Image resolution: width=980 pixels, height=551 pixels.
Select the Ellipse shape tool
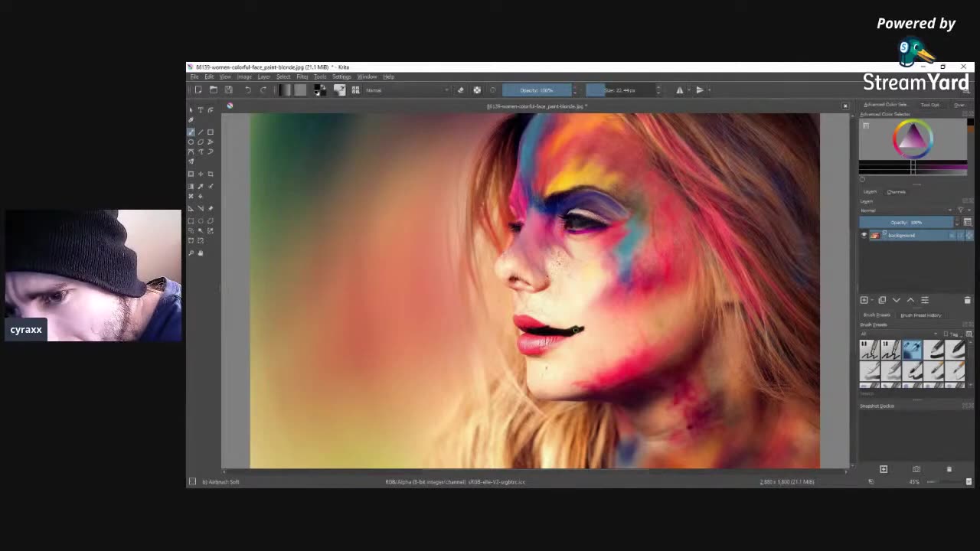(191, 142)
